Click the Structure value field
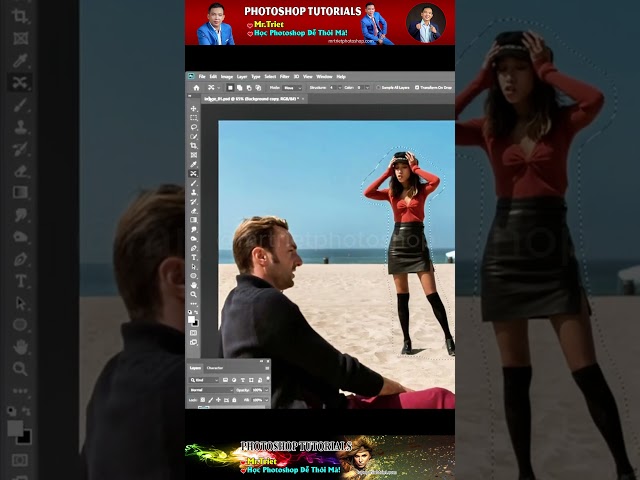Viewport: 640px width, 480px height. (333, 88)
